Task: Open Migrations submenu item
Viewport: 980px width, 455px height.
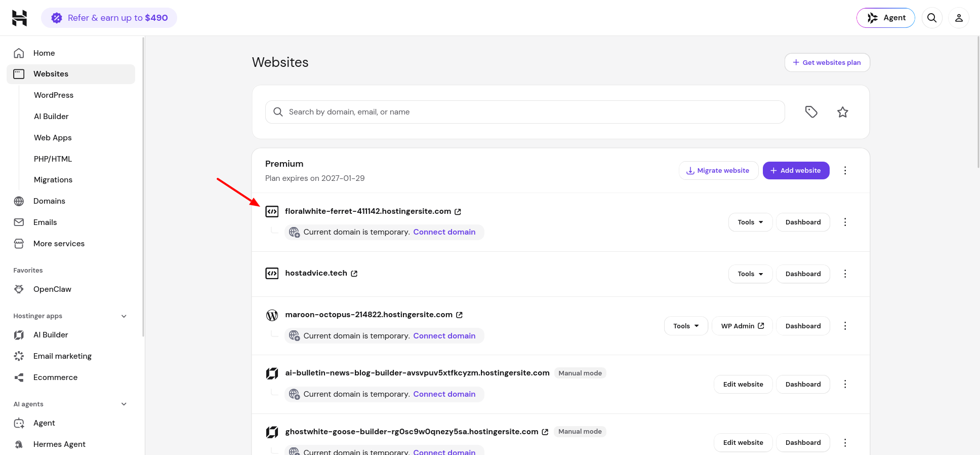Action: click(53, 180)
